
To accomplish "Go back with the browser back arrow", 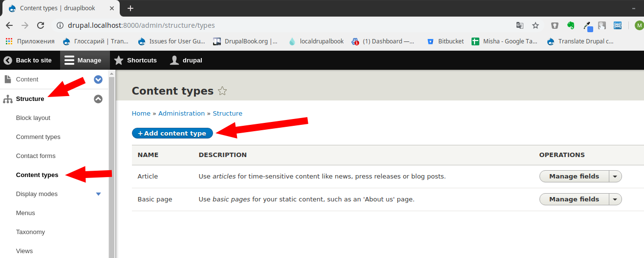I will tap(9, 25).
